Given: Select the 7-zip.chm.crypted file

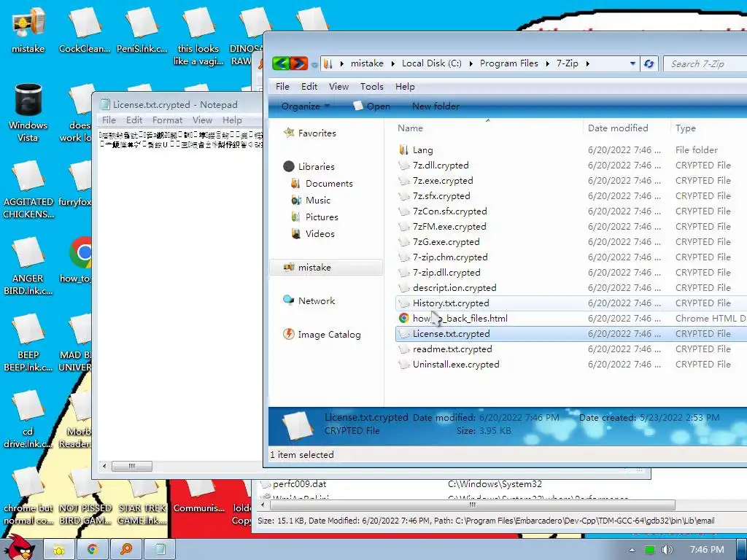Looking at the screenshot, I should click(x=450, y=257).
